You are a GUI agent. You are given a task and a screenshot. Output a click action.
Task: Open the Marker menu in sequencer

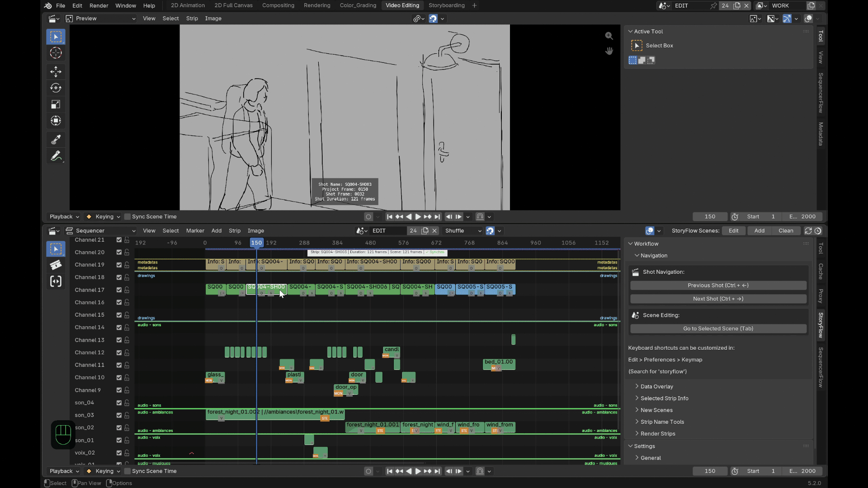pos(195,231)
